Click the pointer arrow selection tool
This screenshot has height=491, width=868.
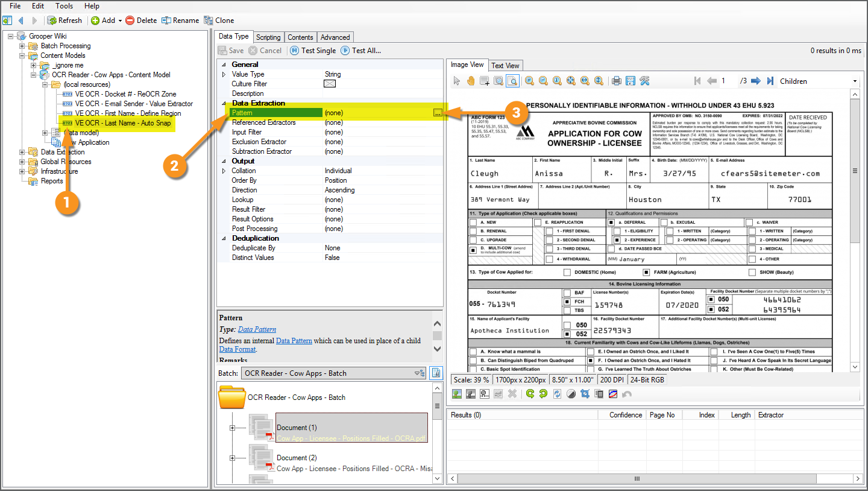457,81
